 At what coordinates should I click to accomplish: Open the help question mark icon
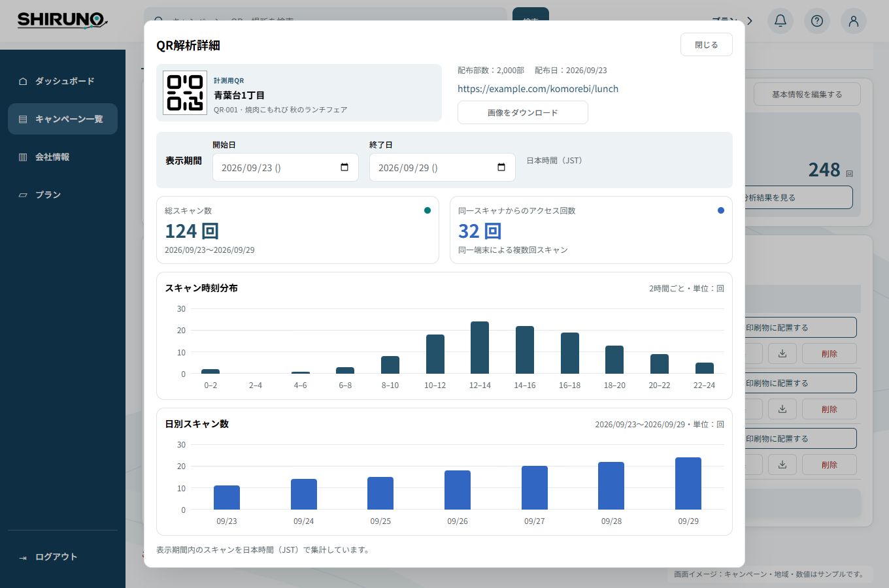coord(817,21)
